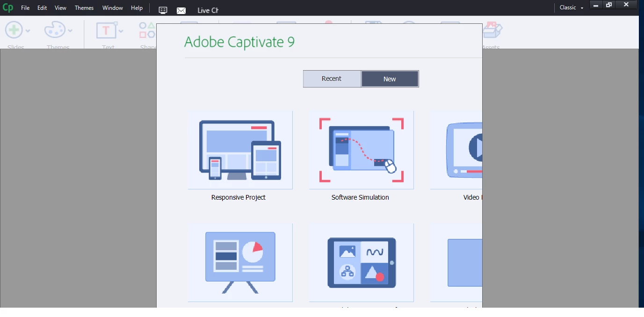The height and width of the screenshot is (317, 644).
Task: Click the Themes palette toolbar icon
Action: (55, 30)
